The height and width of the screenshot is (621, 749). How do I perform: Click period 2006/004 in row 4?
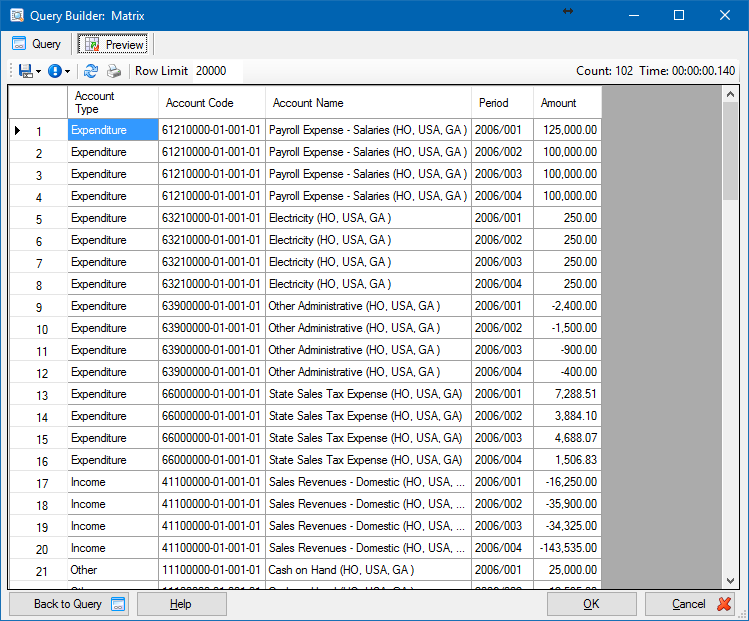pos(502,196)
